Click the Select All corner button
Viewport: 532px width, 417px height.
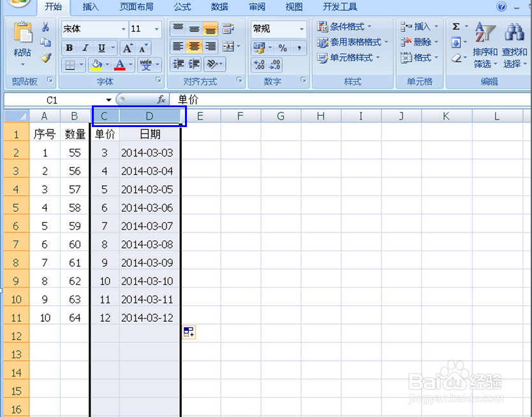(17, 116)
